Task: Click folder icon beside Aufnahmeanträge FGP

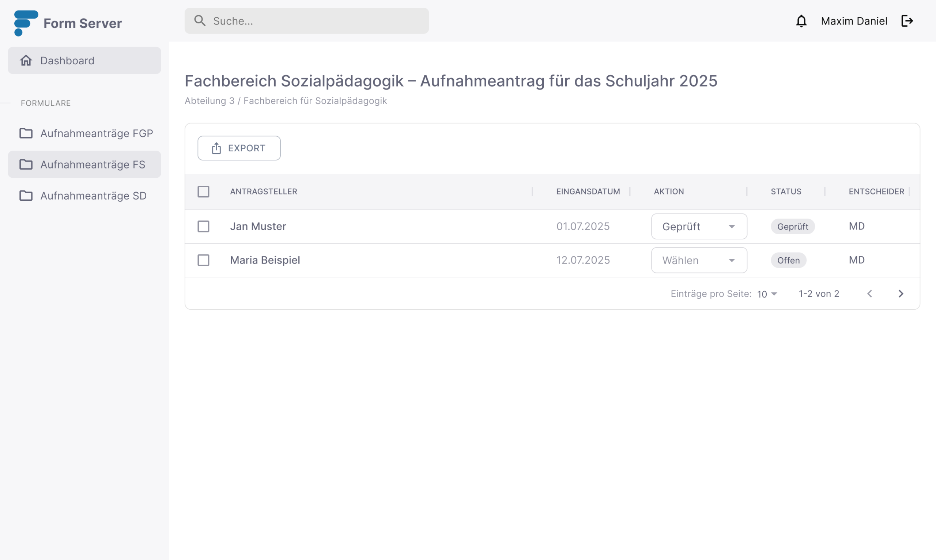Action: [x=26, y=133]
